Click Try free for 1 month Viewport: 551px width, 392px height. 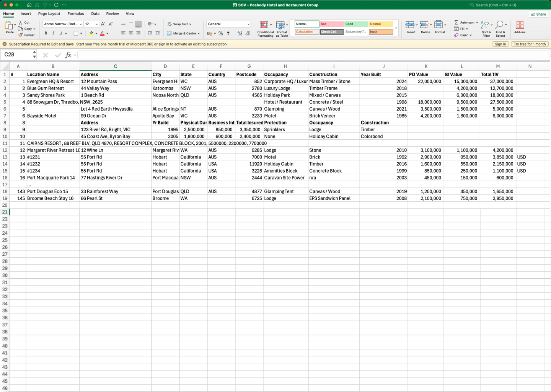pos(530,44)
